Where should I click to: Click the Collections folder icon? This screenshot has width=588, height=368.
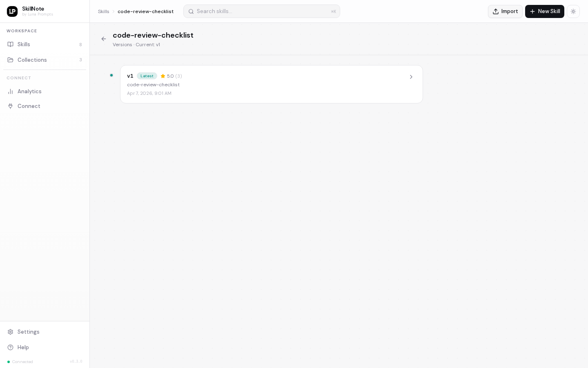(x=11, y=60)
